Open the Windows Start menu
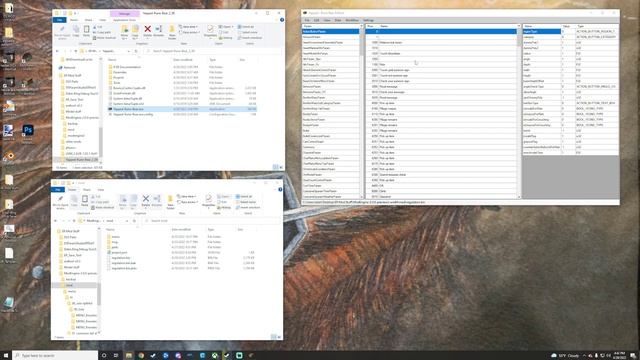 tap(6, 356)
